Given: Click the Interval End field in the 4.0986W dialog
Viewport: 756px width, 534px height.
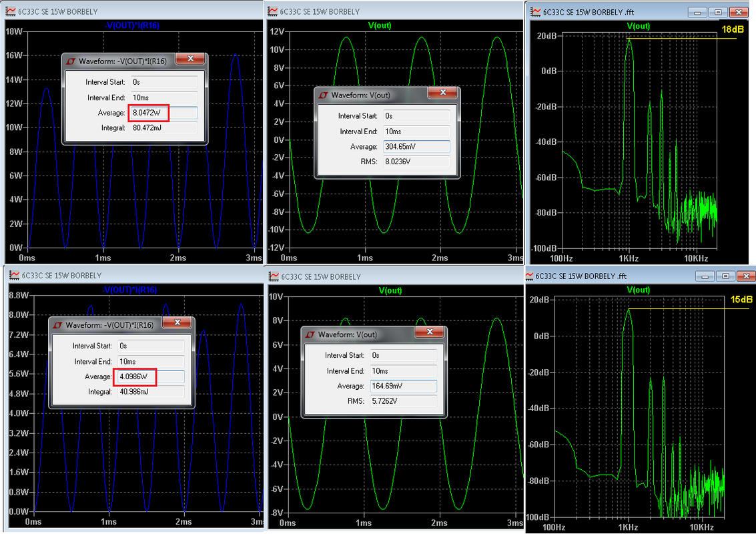Looking at the screenshot, I should [151, 361].
